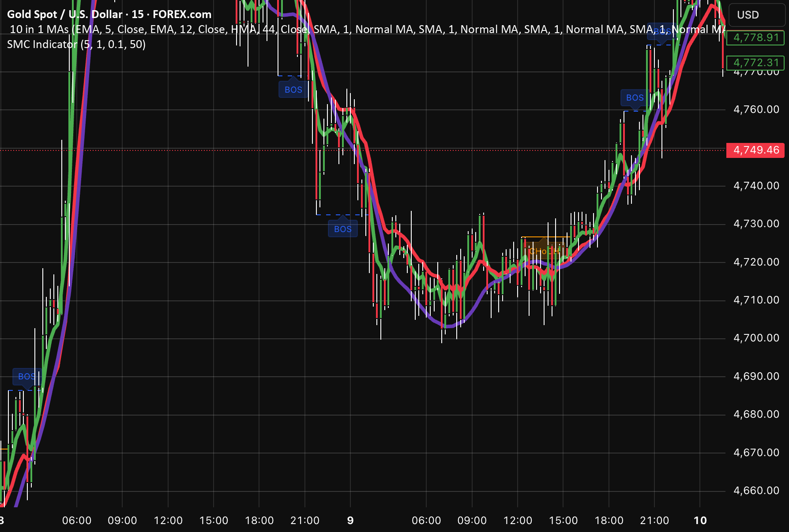Click the green 4,778.91 price label

click(x=755, y=37)
